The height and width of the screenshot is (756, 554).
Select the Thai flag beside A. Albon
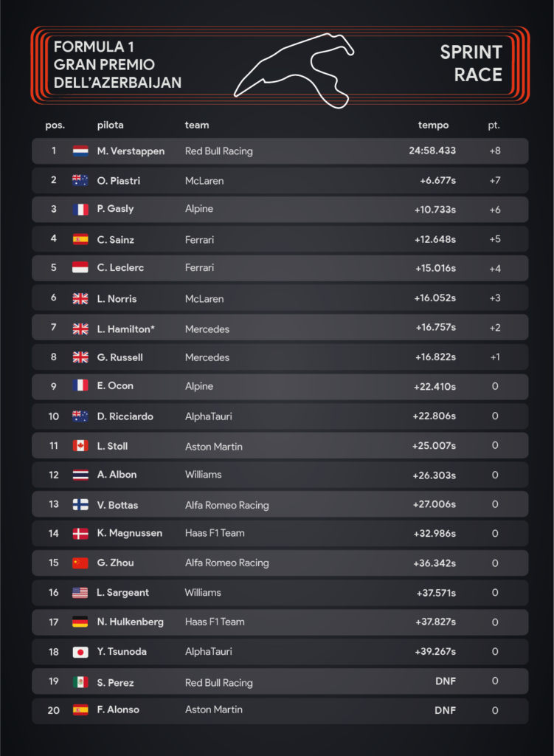80,475
